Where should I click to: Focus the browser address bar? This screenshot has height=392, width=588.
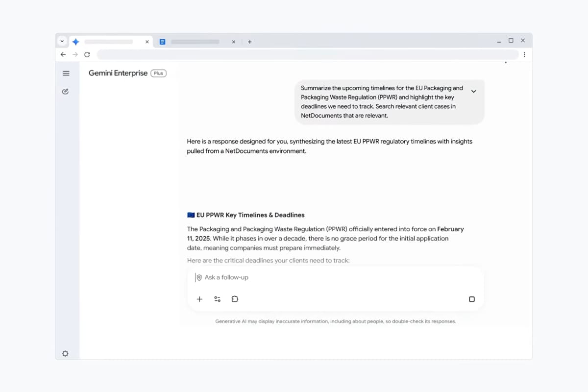[307, 54]
